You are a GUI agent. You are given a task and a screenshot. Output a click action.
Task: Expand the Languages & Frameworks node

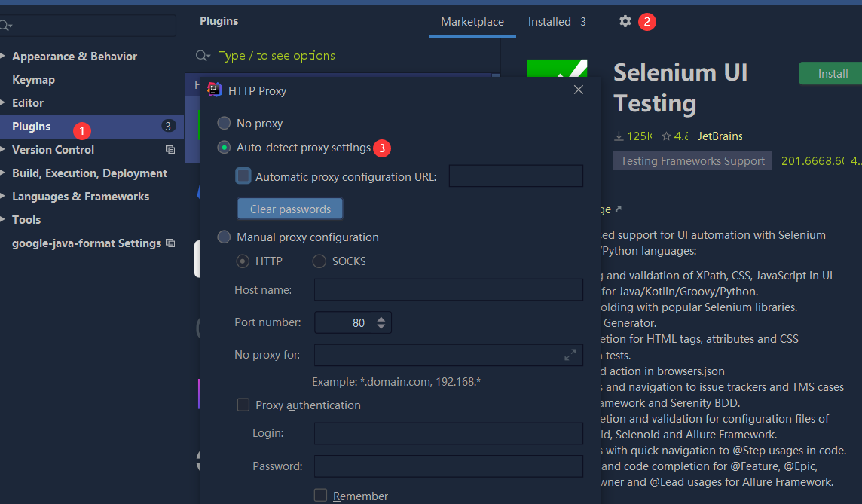pyautogui.click(x=4, y=197)
